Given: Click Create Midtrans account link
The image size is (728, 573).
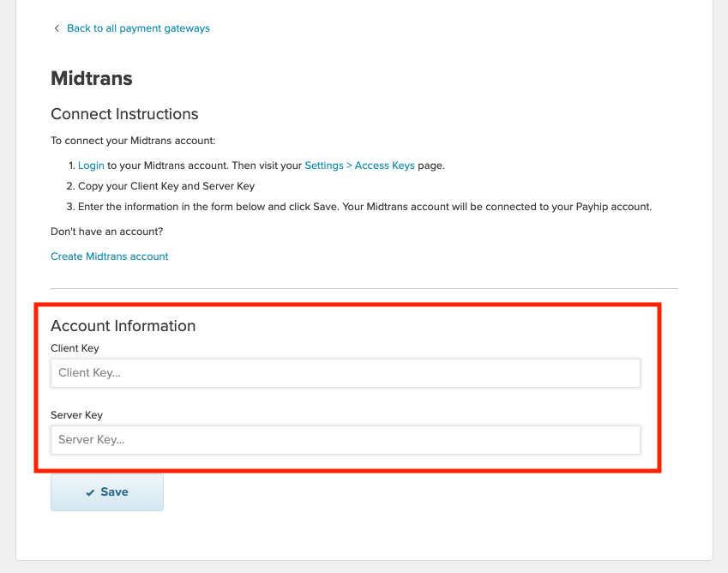Looking at the screenshot, I should tap(110, 256).
